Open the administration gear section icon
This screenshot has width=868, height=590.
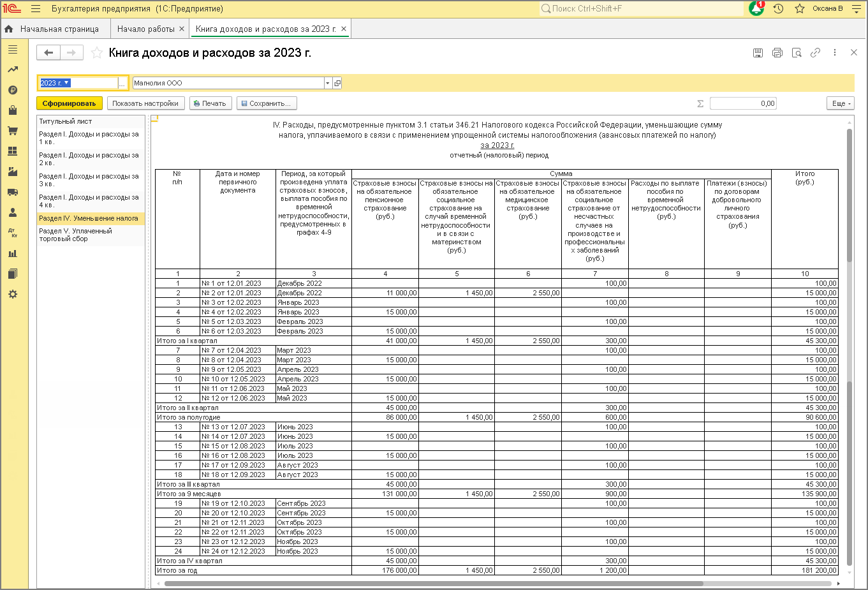[13, 294]
